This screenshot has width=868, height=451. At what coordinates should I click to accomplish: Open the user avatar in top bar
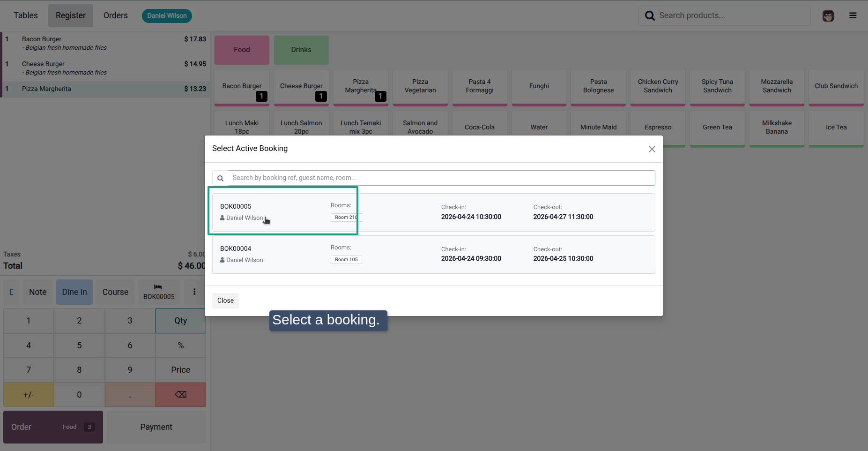[x=828, y=16]
